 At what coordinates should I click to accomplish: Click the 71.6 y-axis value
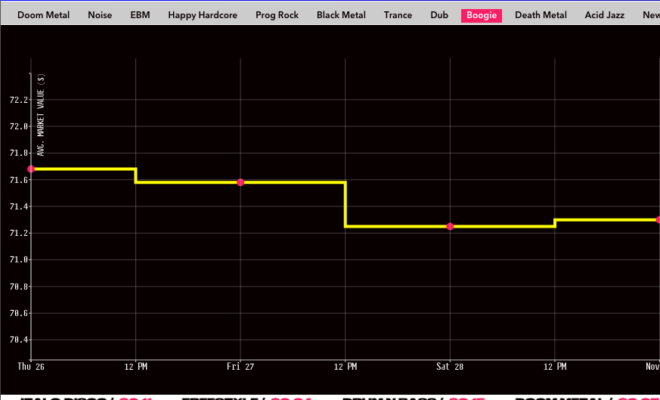pos(19,180)
